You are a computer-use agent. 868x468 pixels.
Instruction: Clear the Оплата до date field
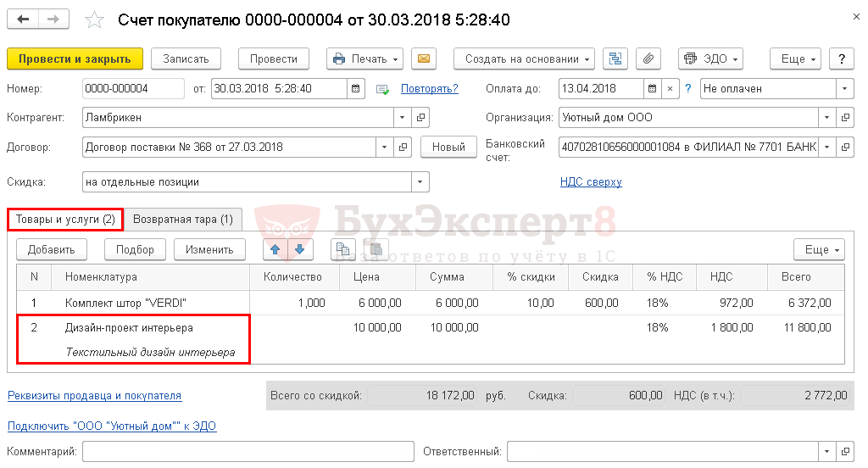(670, 88)
